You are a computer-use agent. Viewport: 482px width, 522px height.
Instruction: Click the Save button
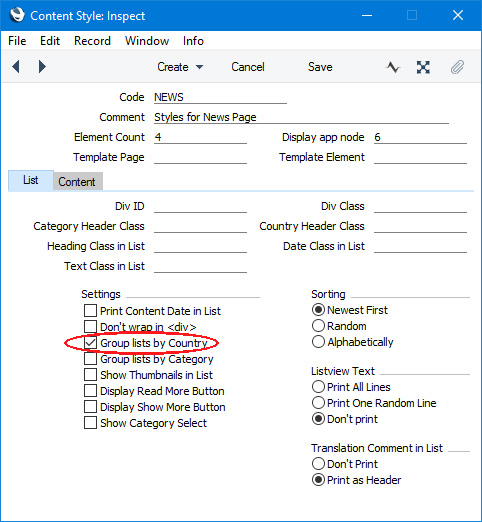pyautogui.click(x=320, y=67)
